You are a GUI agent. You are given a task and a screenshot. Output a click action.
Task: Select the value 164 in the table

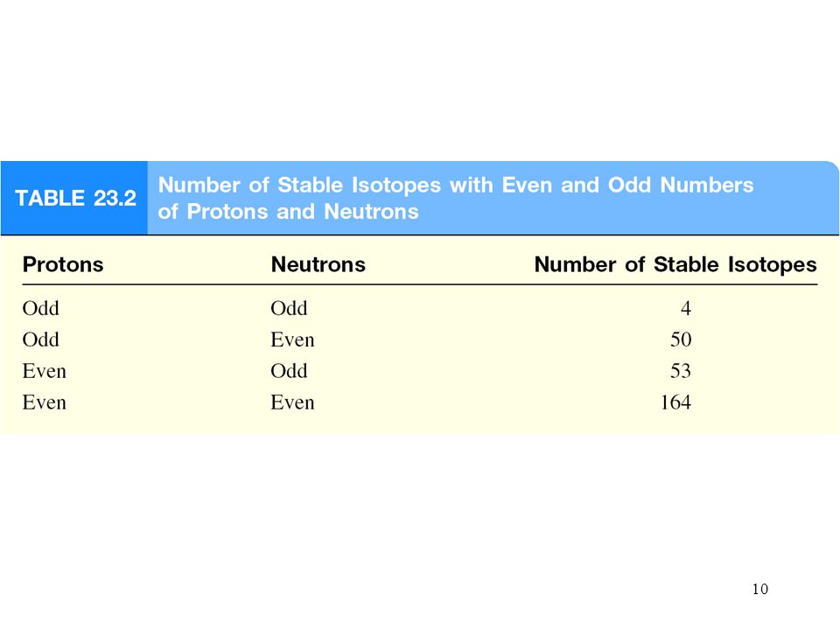click(676, 402)
